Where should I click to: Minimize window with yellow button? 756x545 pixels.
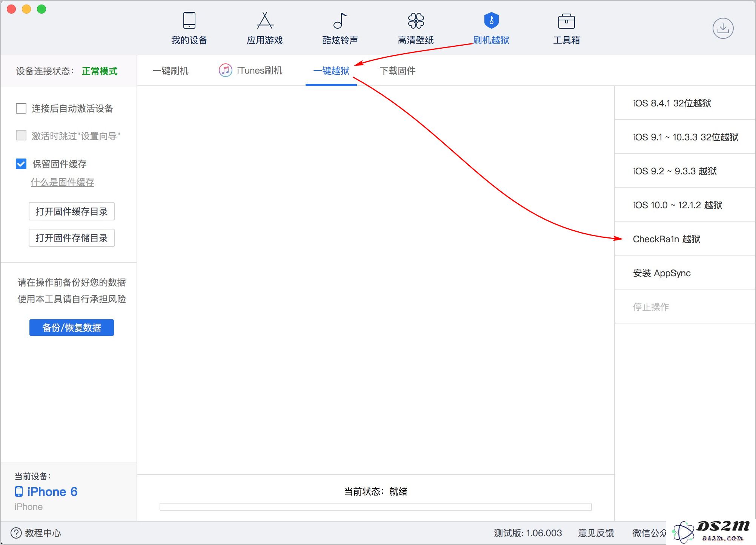[26, 9]
